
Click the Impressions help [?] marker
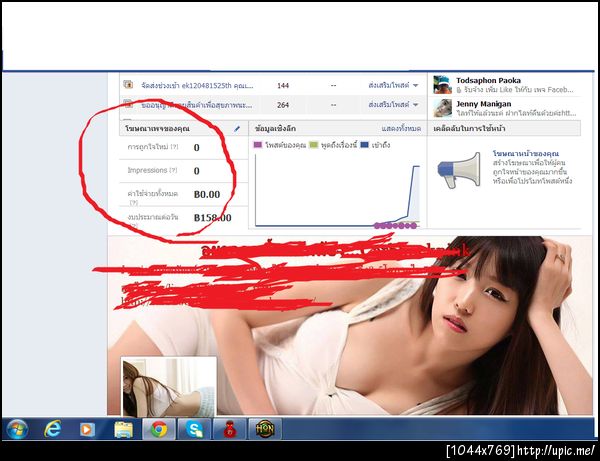click(173, 170)
